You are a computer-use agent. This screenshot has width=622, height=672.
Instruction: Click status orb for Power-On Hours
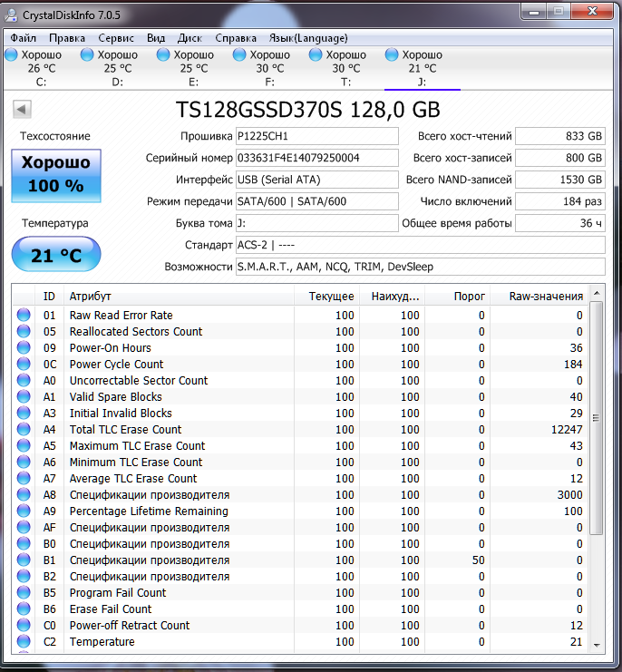pyautogui.click(x=24, y=347)
